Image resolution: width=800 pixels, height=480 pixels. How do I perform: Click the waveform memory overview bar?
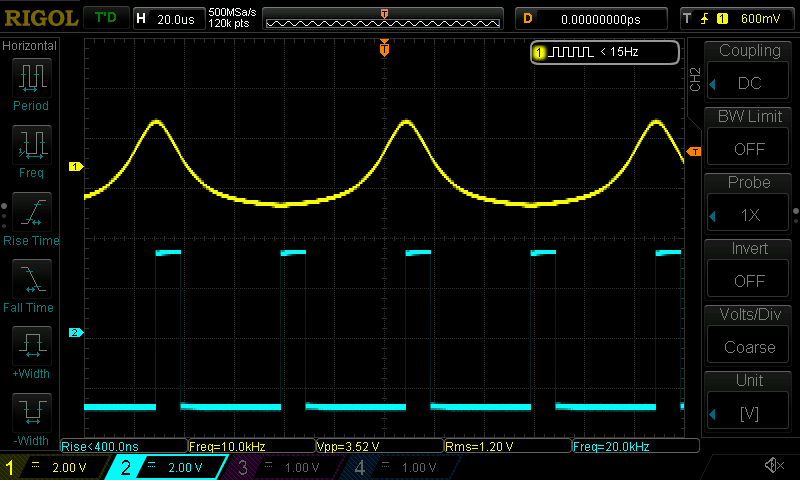pyautogui.click(x=383, y=19)
